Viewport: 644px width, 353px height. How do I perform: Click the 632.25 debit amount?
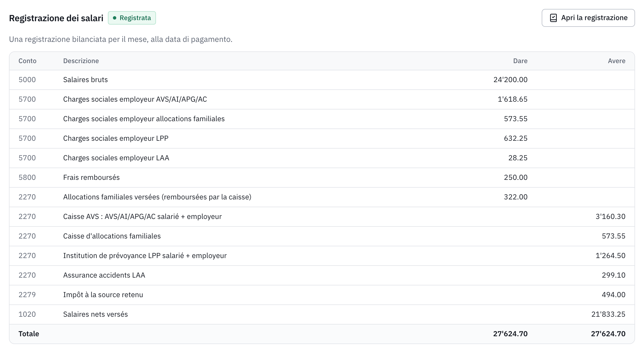[x=516, y=138]
